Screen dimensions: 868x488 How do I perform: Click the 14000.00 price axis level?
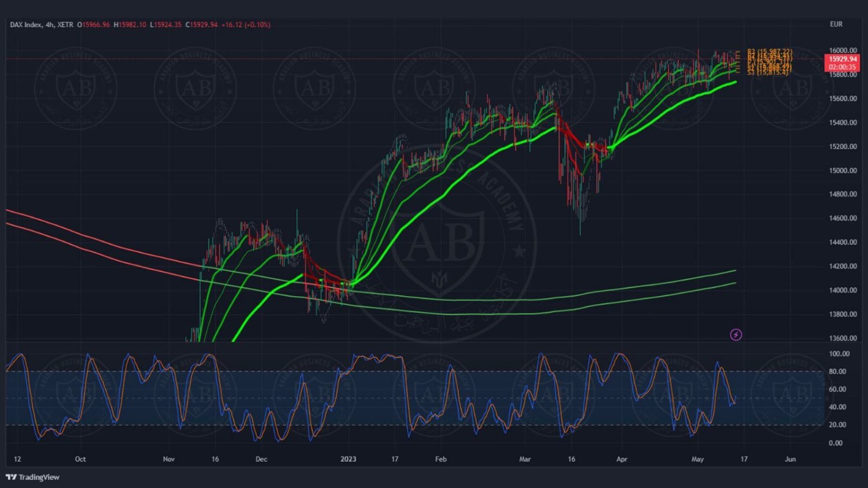point(843,290)
